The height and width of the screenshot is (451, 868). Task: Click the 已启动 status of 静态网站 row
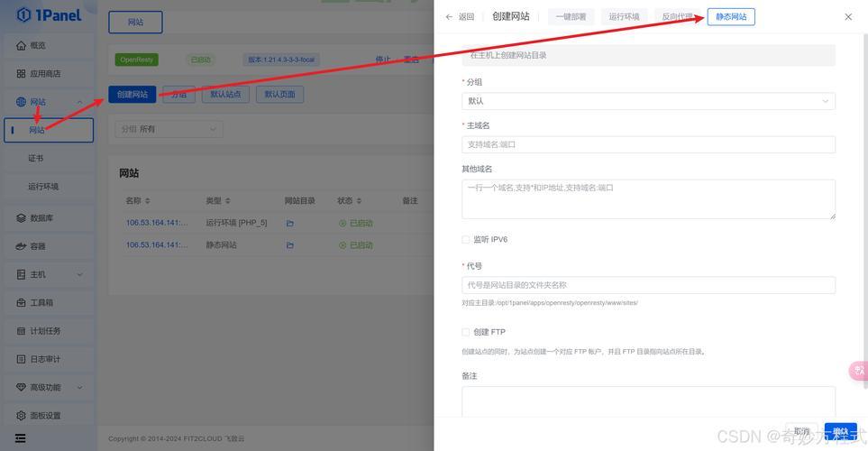click(x=356, y=245)
